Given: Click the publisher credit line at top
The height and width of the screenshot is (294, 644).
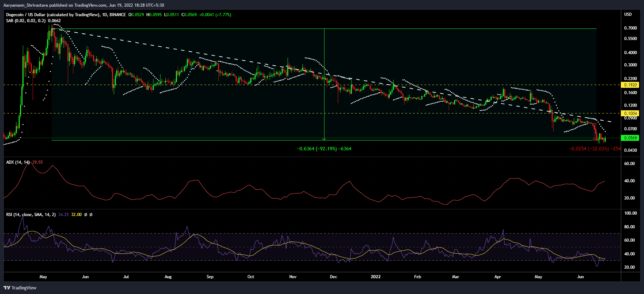Looking at the screenshot, I should tap(84, 5).
